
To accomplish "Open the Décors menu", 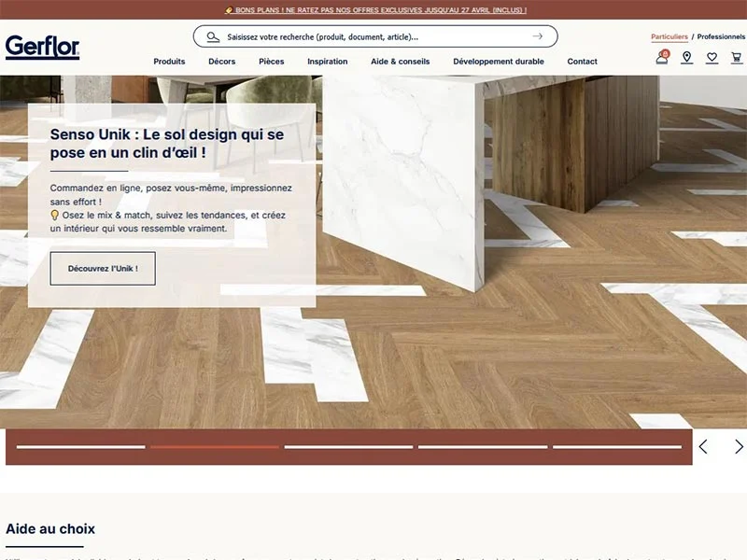I will coord(221,61).
